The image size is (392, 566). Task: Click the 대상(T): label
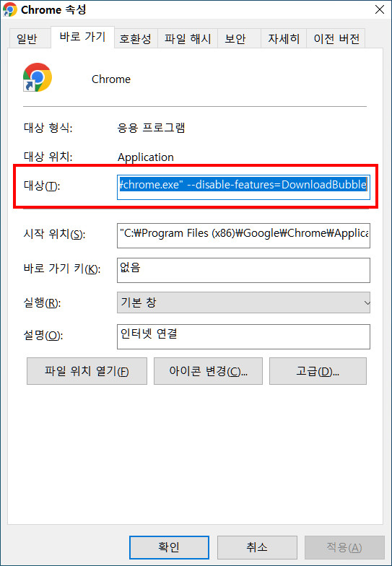[x=42, y=186]
